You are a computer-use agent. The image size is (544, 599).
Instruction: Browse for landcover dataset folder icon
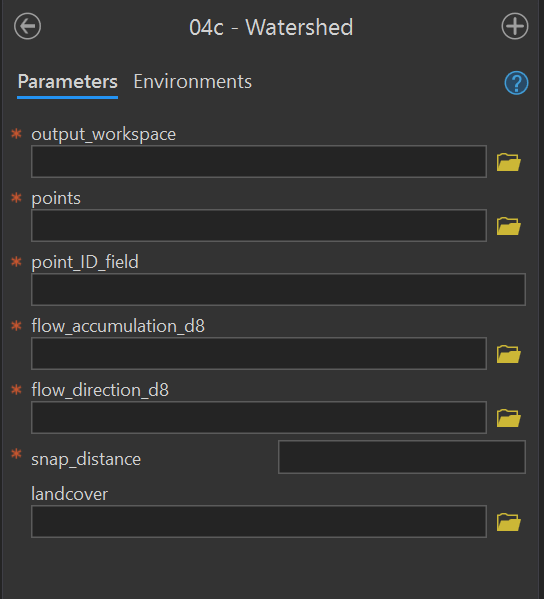[508, 522]
